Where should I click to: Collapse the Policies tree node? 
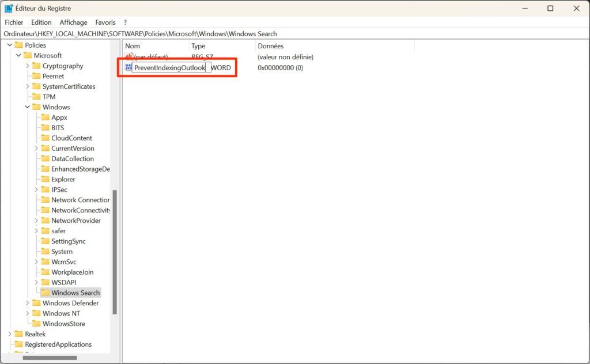pyautogui.click(x=10, y=45)
